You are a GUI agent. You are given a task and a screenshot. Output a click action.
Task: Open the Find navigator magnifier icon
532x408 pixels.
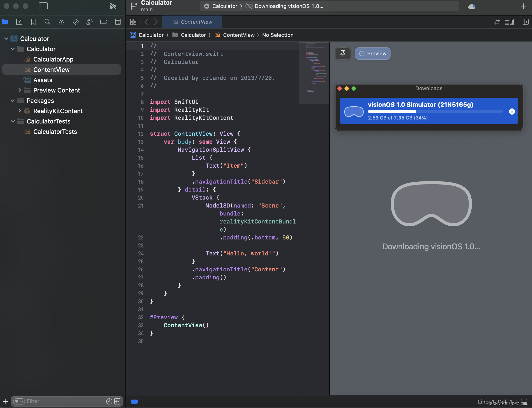(47, 22)
